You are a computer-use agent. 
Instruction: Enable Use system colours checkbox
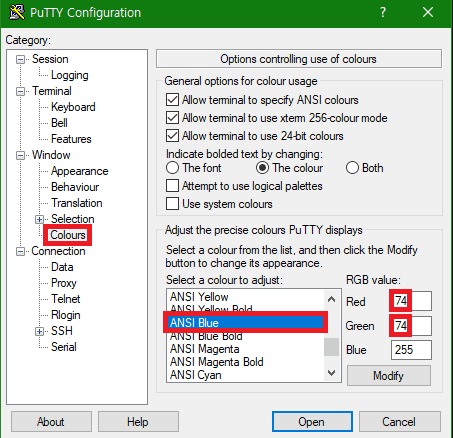point(172,204)
